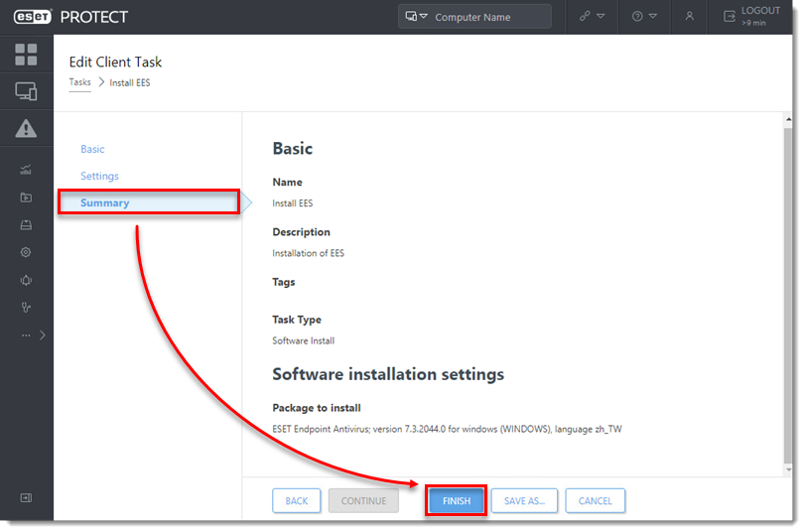Viewport: 804px width, 532px height.
Task: Click the Tasks breadcrumb link
Action: 80,82
